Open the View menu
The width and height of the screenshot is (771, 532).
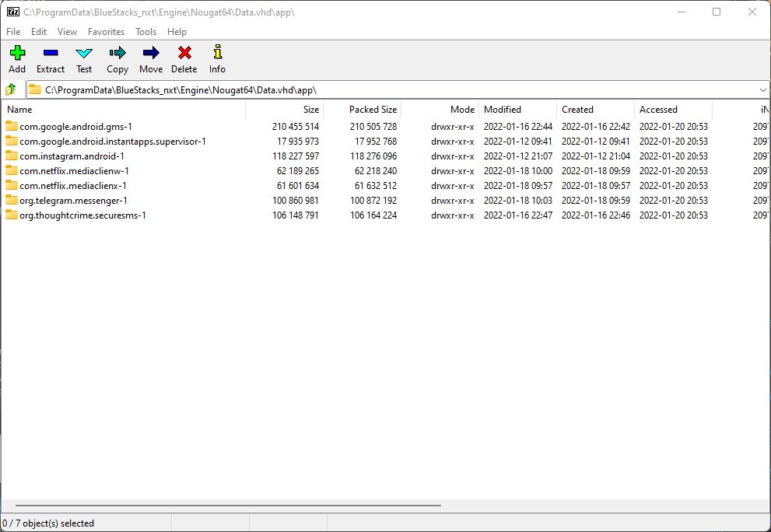68,31
